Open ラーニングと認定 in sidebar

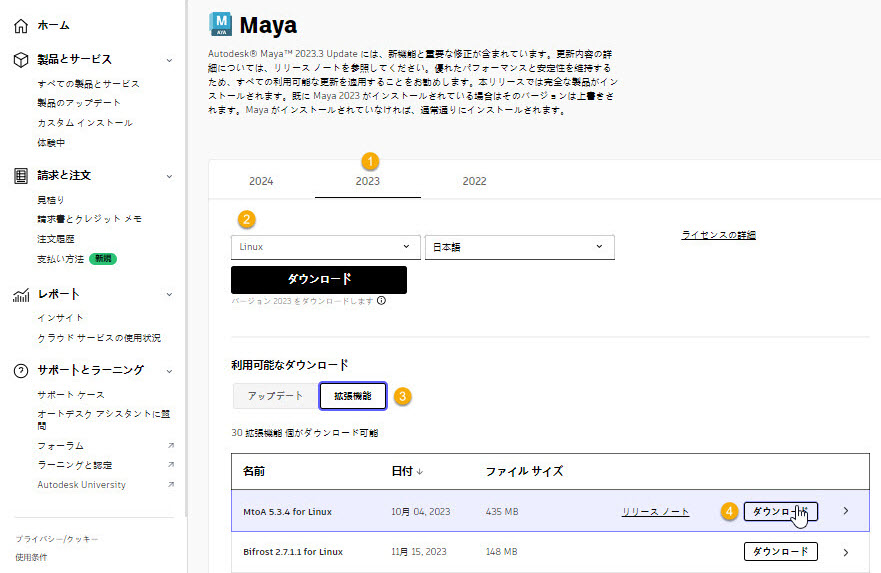tap(75, 465)
